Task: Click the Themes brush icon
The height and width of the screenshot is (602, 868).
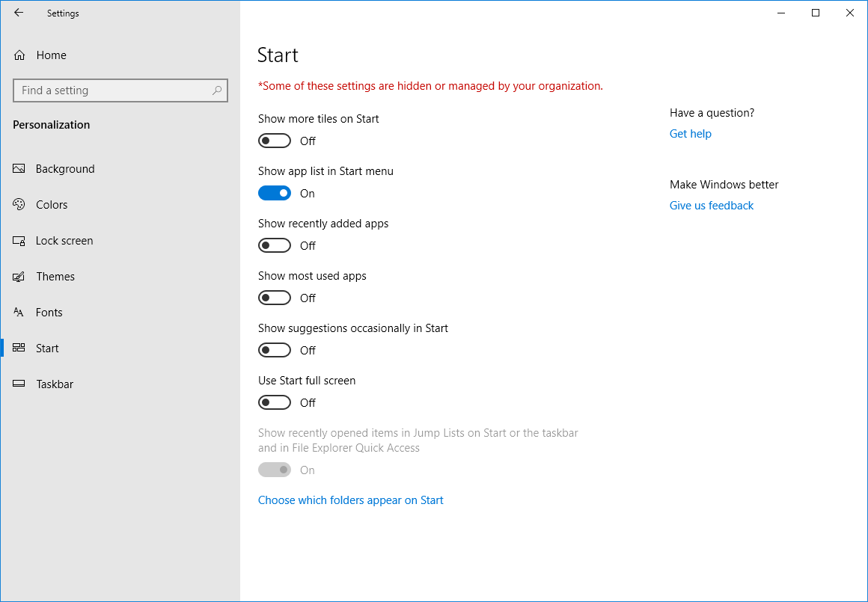Action: 19,277
